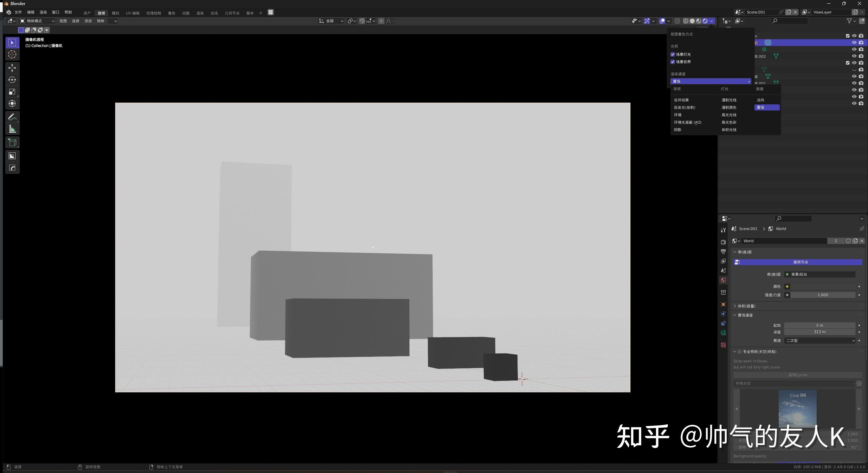Viewport: 868px width, 473px height.
Task: Select the Move tool
Action: tap(12, 68)
